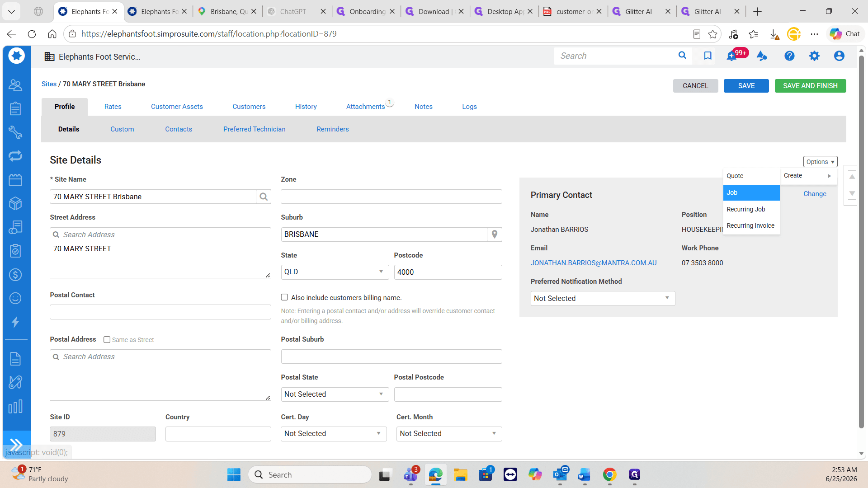868x488 pixels.
Task: Tick Same as Street checkbox
Action: [107, 340]
